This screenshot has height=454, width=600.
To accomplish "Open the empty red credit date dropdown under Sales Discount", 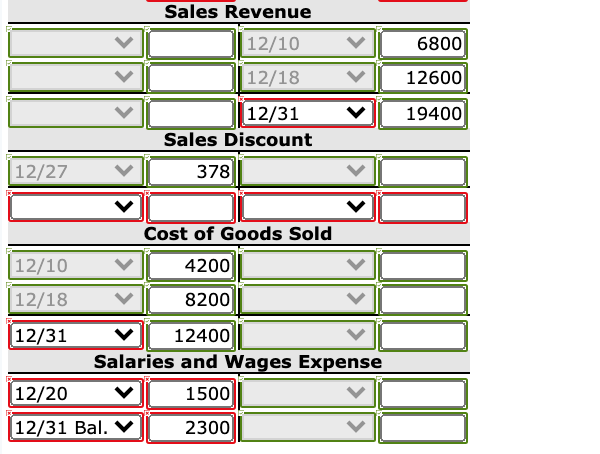I will click(308, 207).
